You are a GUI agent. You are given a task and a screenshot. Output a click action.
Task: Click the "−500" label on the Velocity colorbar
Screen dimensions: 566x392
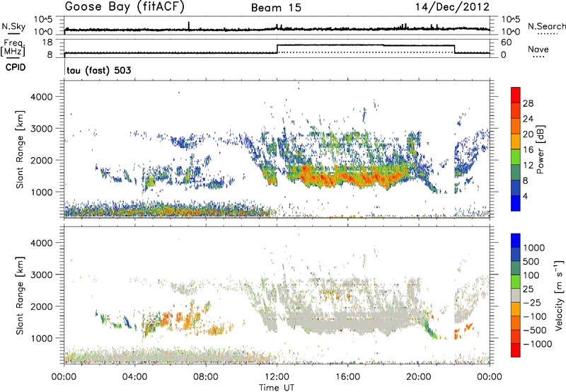pos(535,330)
